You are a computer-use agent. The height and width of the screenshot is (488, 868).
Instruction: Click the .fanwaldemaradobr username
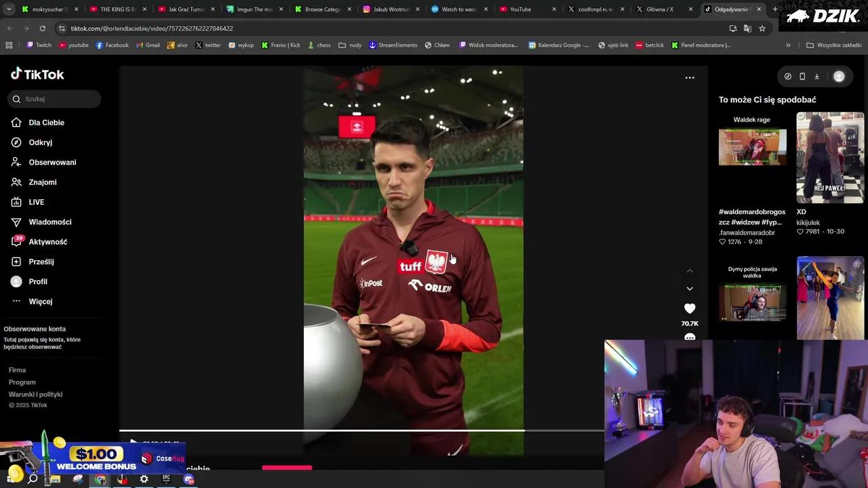[x=747, y=232]
